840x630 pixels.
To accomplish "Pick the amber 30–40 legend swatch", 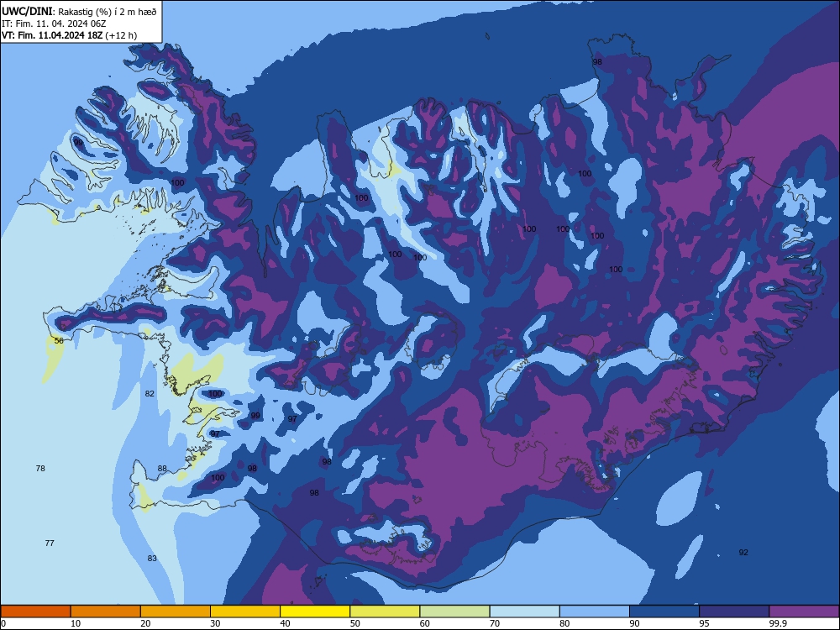I will (x=245, y=612).
